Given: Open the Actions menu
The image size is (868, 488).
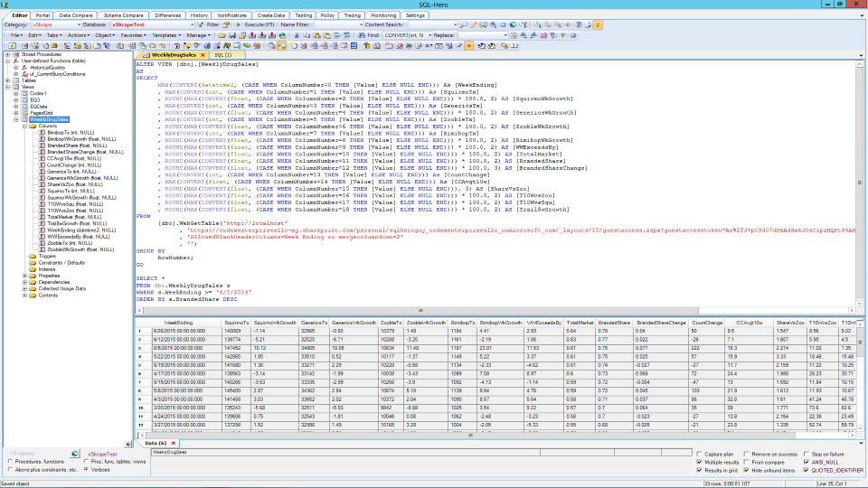Looking at the screenshot, I should coord(78,35).
